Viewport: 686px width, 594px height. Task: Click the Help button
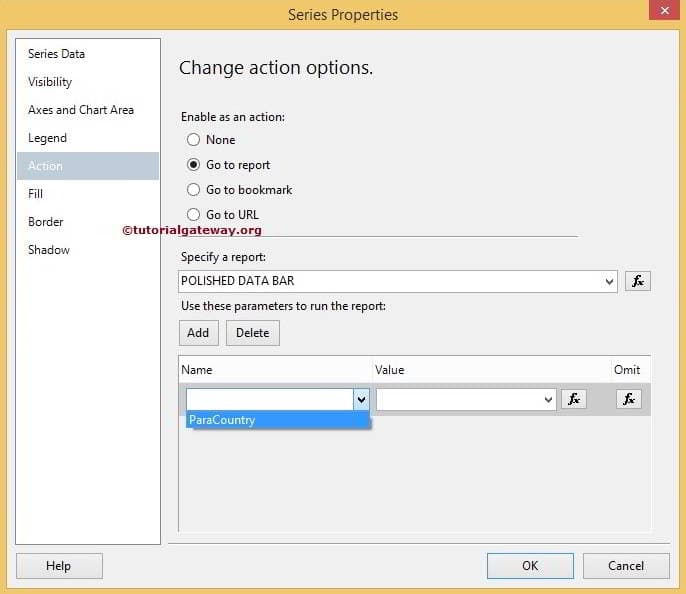59,566
